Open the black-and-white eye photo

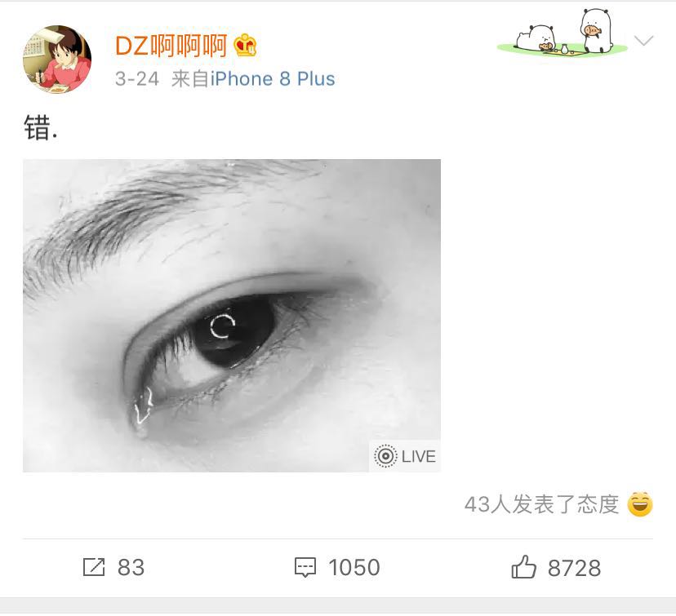tap(232, 316)
